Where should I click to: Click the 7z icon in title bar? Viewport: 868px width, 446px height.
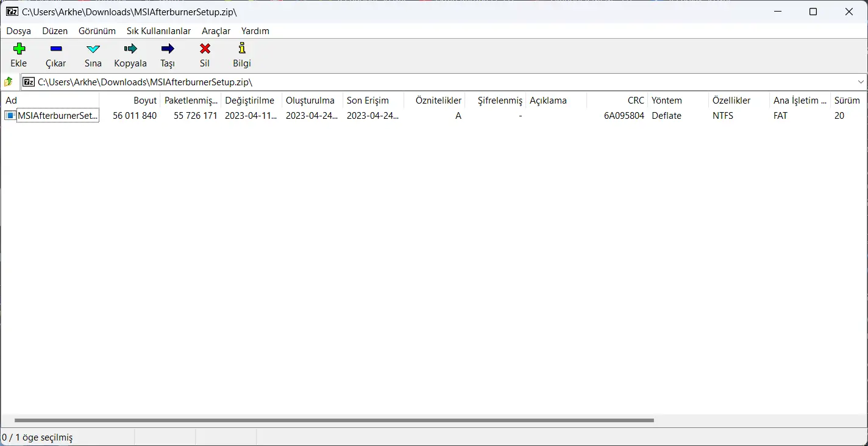coord(12,12)
